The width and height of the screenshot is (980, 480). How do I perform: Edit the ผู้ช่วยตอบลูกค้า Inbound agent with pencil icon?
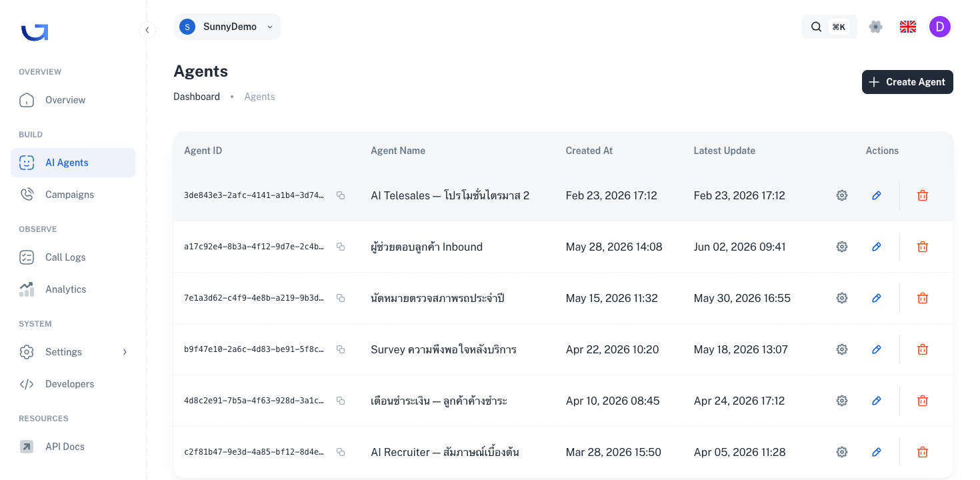877,247
